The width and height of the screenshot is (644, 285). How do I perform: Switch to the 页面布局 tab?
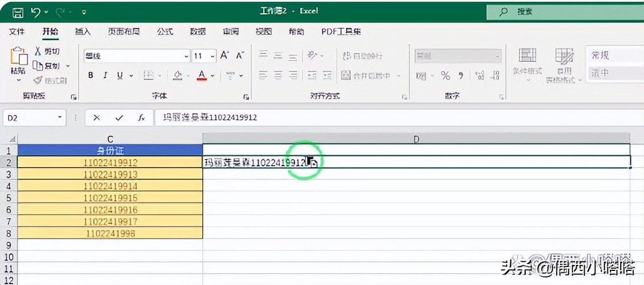pos(123,31)
